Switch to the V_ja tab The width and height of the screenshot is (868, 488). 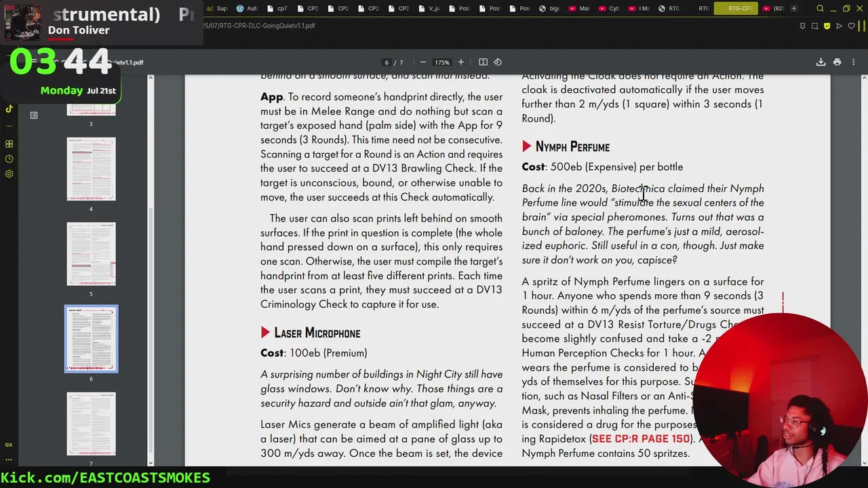click(429, 9)
